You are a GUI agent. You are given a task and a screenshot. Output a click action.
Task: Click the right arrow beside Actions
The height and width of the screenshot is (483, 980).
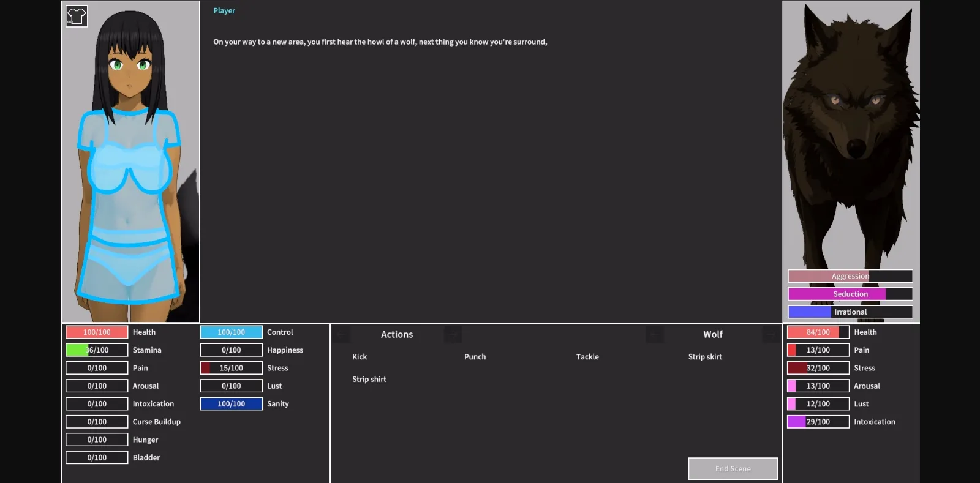click(453, 334)
